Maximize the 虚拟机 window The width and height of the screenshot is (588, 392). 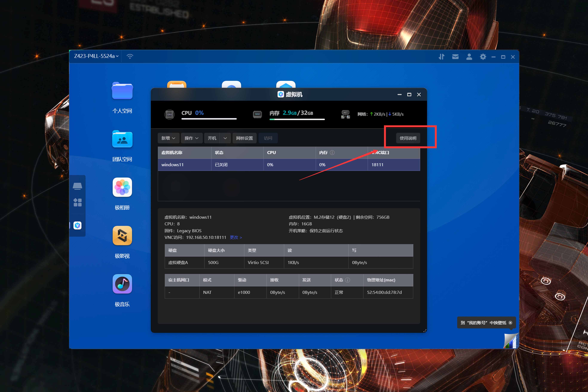(x=409, y=95)
